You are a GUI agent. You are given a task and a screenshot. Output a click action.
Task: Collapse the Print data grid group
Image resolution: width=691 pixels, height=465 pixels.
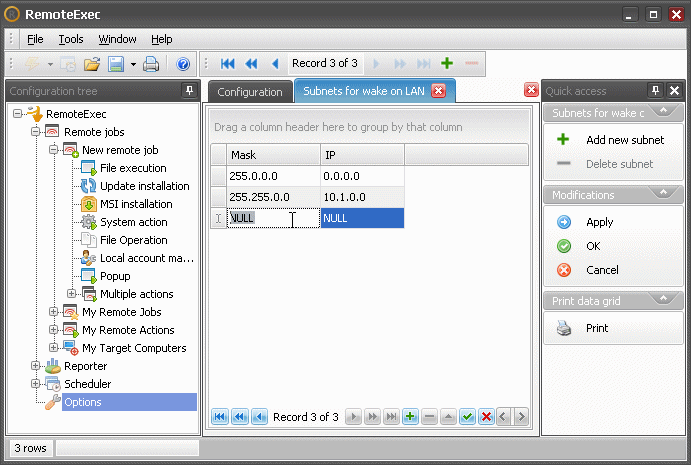pyautogui.click(x=663, y=300)
